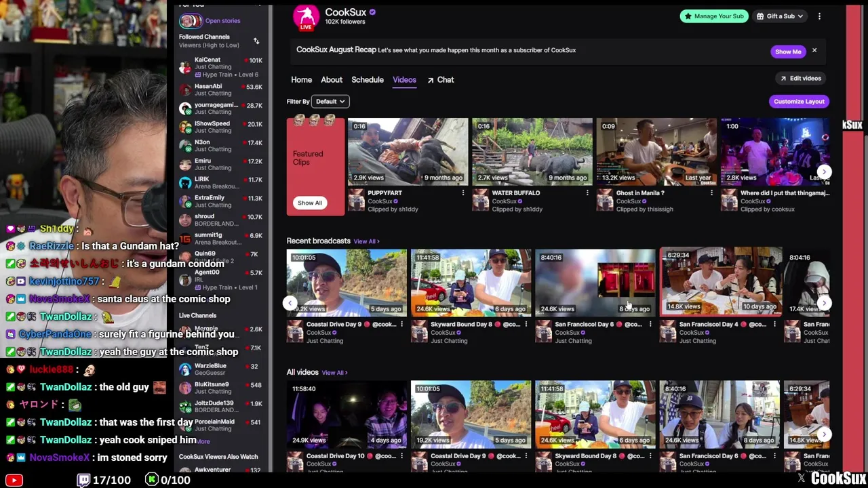Image resolution: width=868 pixels, height=488 pixels.
Task: Open the Schedule tab
Action: coord(368,80)
